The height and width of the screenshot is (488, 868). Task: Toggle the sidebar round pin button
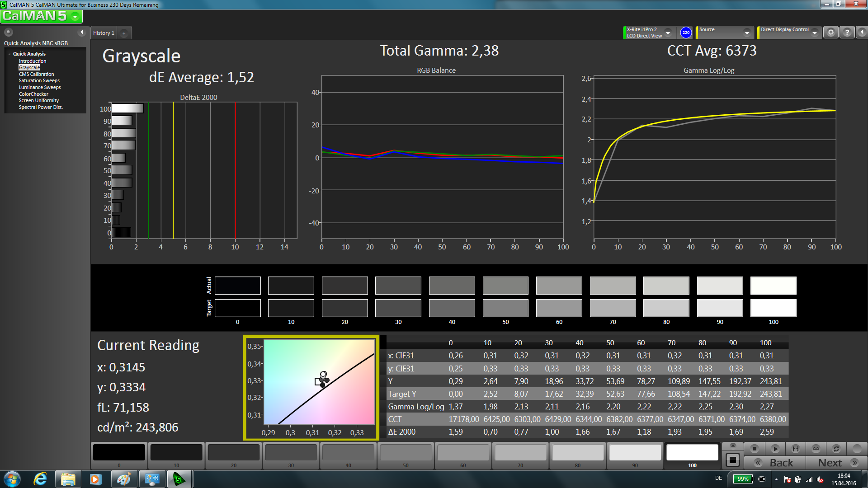coord(9,32)
